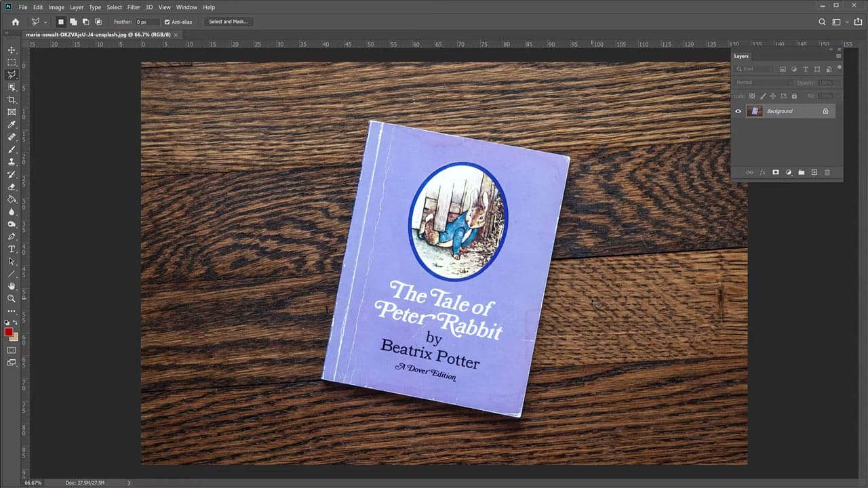
Task: Select the Line tool
Action: (12, 274)
